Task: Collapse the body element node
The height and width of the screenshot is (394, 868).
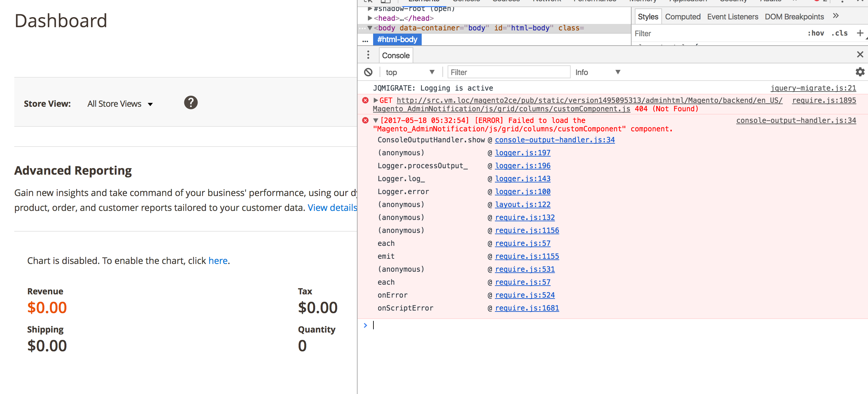Action: click(x=370, y=28)
